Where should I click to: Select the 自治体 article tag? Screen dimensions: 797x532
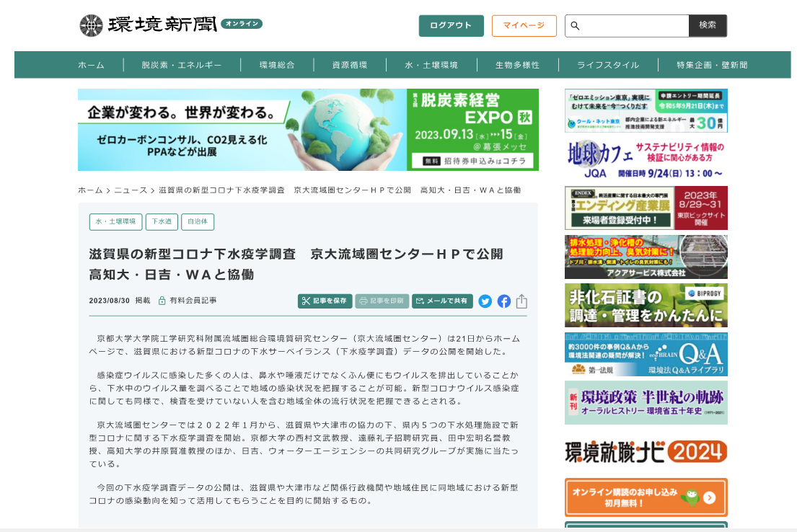(x=197, y=222)
